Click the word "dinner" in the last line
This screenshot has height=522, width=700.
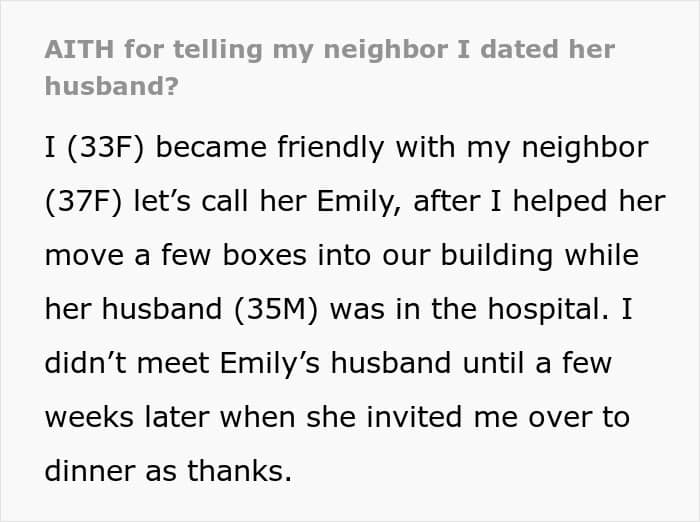(90, 471)
